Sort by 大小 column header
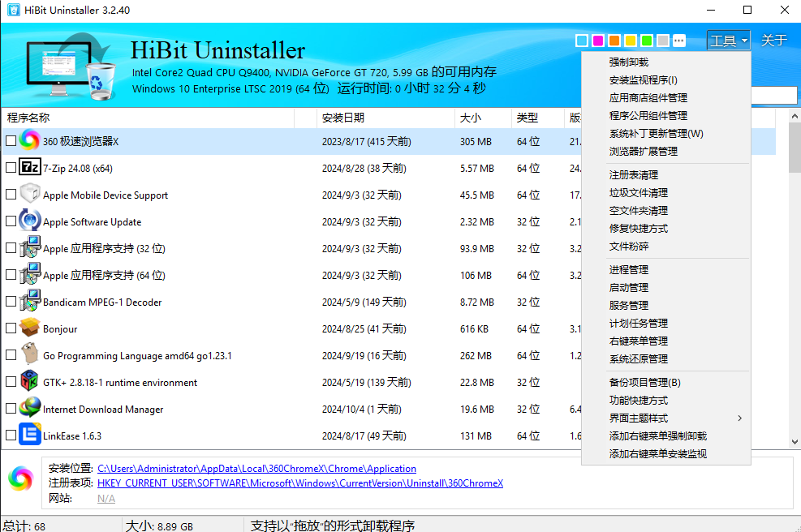Image resolution: width=801 pixels, height=532 pixels. (482, 118)
